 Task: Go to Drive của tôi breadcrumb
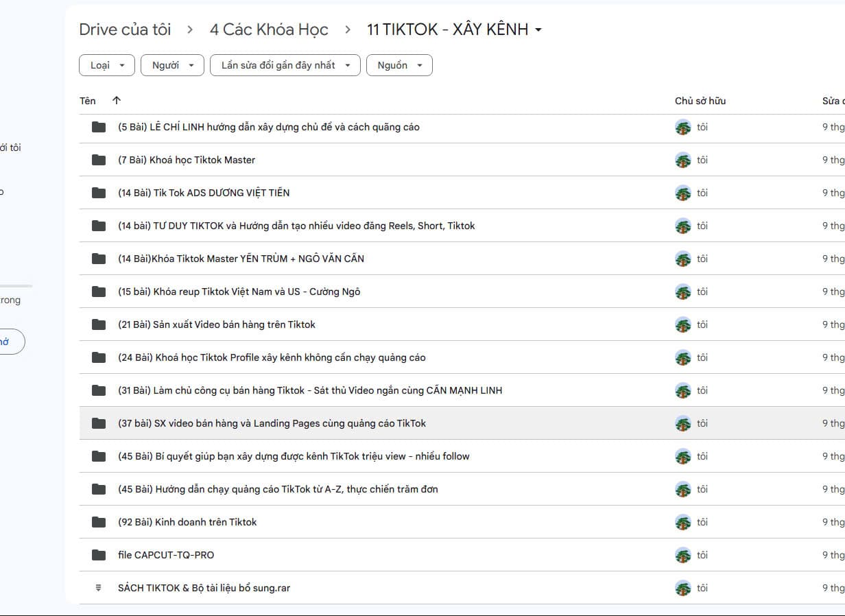125,29
